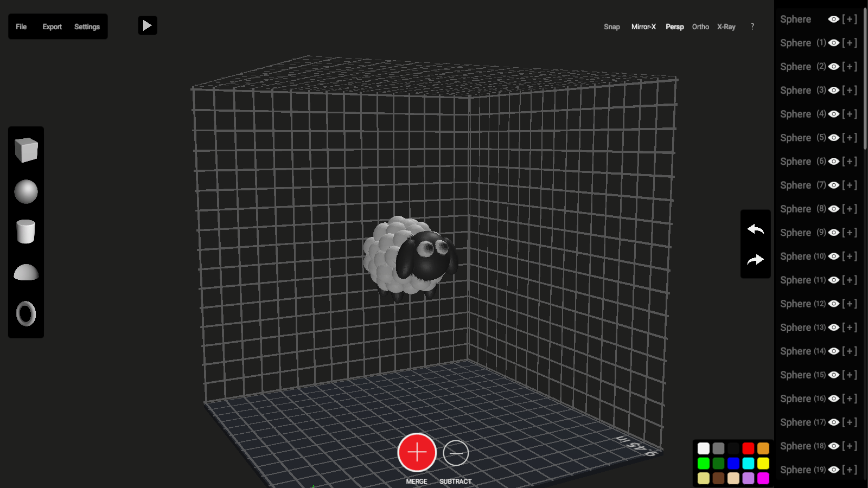Viewport: 868px width, 488px height.
Task: Expand Sphere (16) with [+]
Action: coord(850,399)
